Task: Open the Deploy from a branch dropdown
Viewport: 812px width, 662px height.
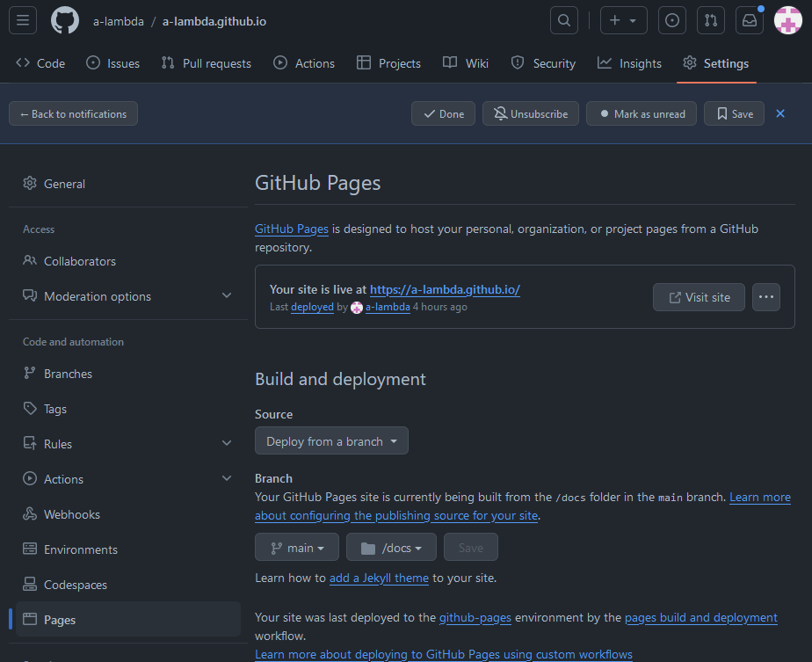Action: pyautogui.click(x=331, y=441)
